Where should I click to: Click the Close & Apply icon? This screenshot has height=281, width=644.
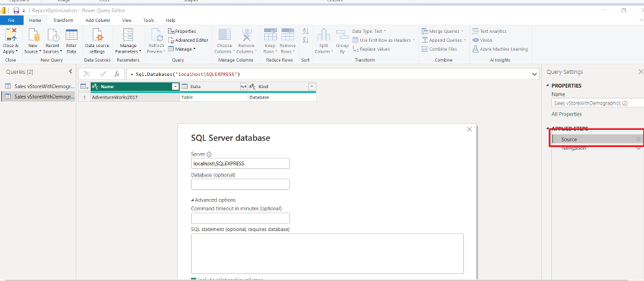[11, 36]
